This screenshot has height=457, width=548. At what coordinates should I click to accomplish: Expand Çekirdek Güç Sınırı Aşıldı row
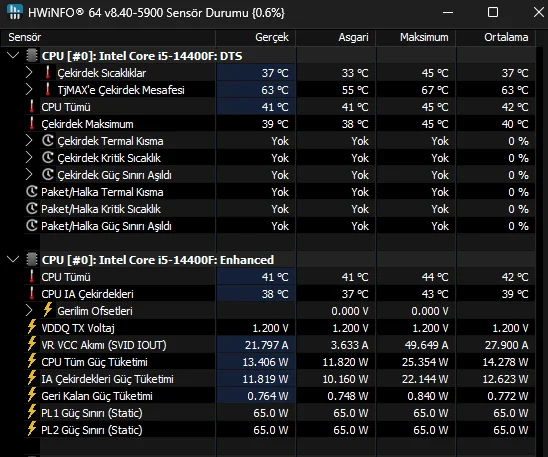pos(29,174)
